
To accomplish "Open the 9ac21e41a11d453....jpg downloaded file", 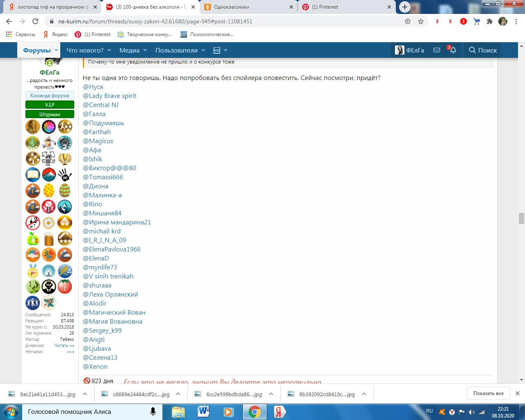I will (43, 394).
